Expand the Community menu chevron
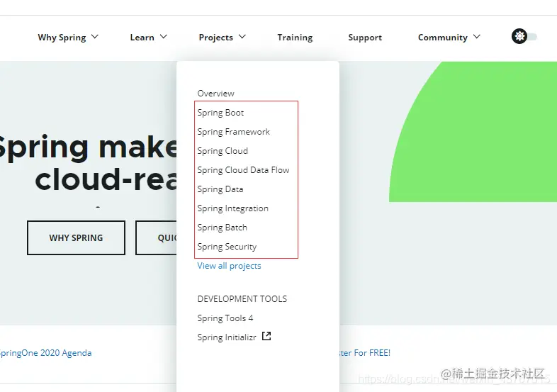Image resolution: width=557 pixels, height=392 pixels. pos(477,37)
